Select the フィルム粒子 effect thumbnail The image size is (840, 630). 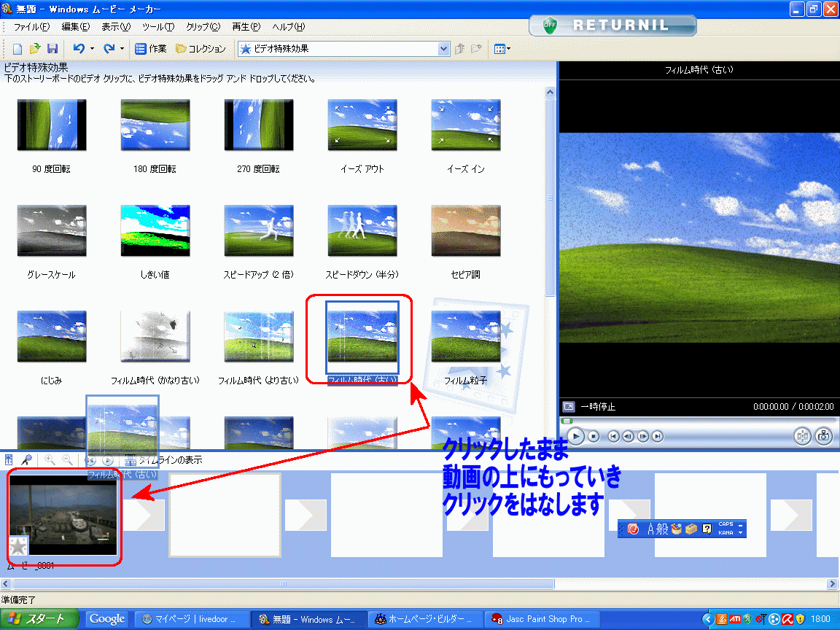[465, 336]
